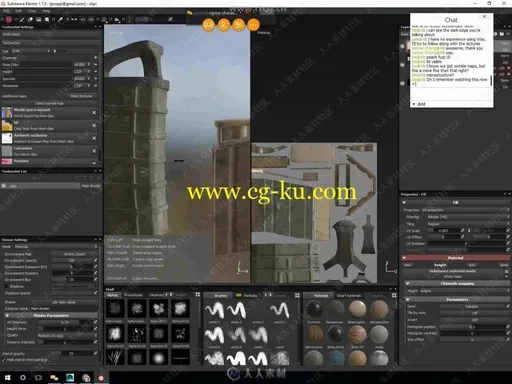Remove the ID additional map
512x384 pixels.
[x=94, y=125]
